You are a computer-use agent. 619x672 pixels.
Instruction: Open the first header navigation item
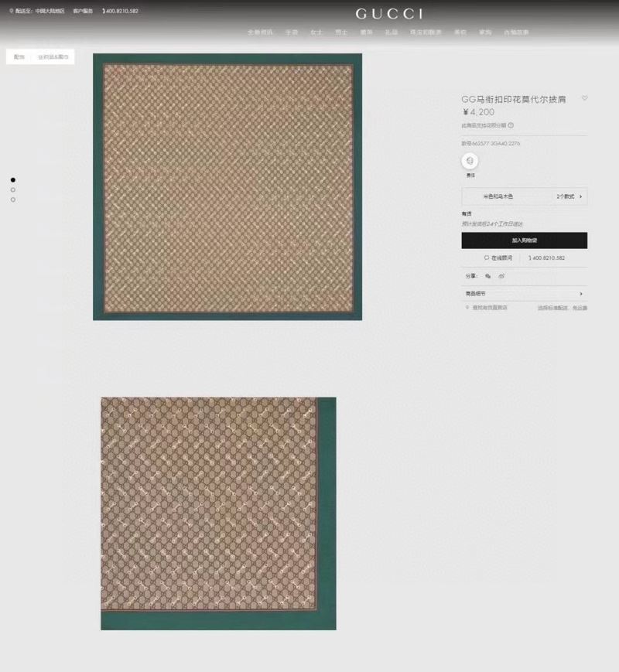tap(260, 32)
